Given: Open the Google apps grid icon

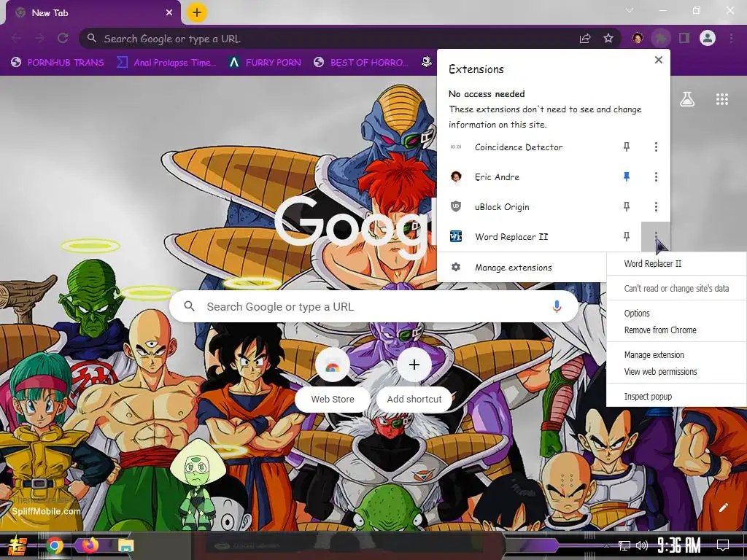Looking at the screenshot, I should click(721, 99).
